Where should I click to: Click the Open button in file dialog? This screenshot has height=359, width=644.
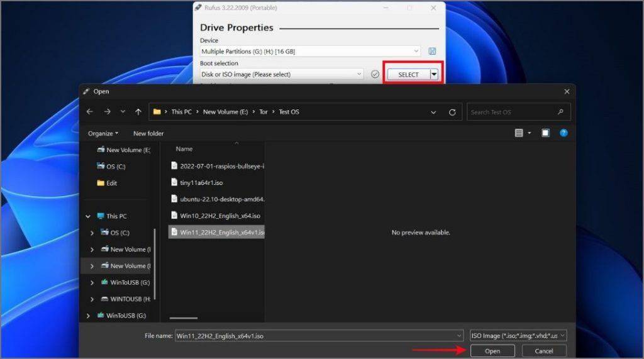coord(492,351)
